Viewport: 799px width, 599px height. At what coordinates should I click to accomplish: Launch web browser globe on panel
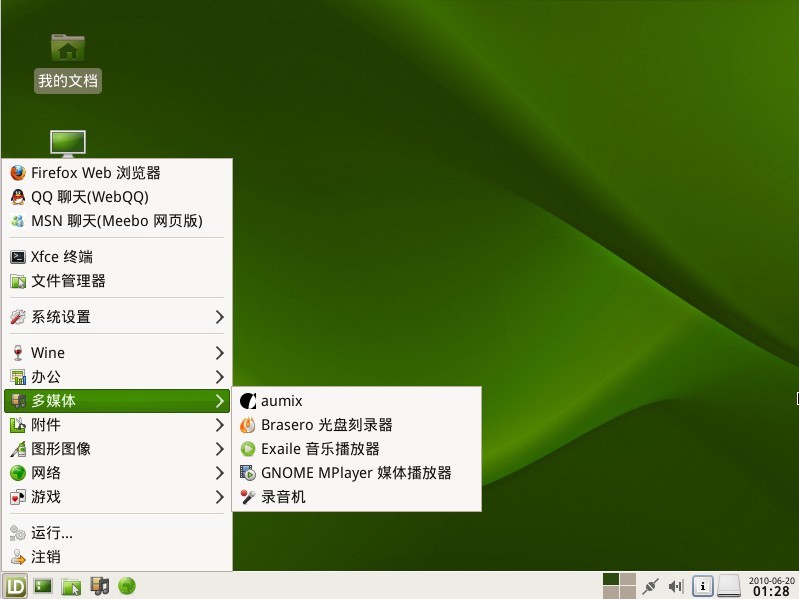point(127,586)
